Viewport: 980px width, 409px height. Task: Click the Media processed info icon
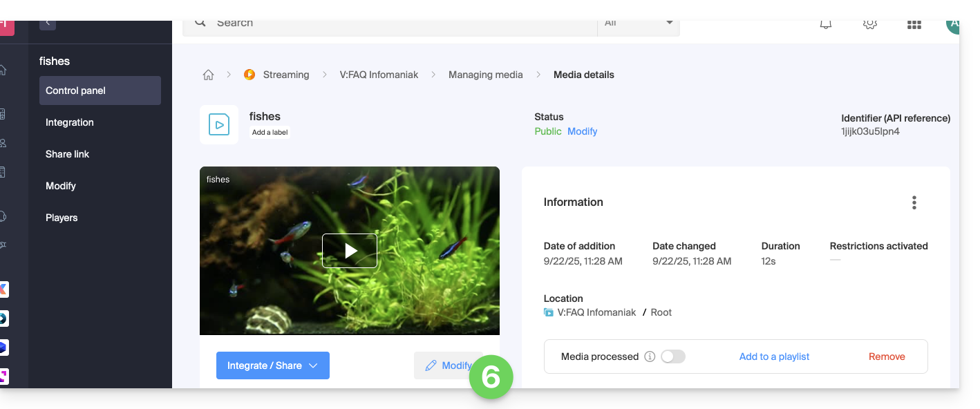tap(650, 357)
